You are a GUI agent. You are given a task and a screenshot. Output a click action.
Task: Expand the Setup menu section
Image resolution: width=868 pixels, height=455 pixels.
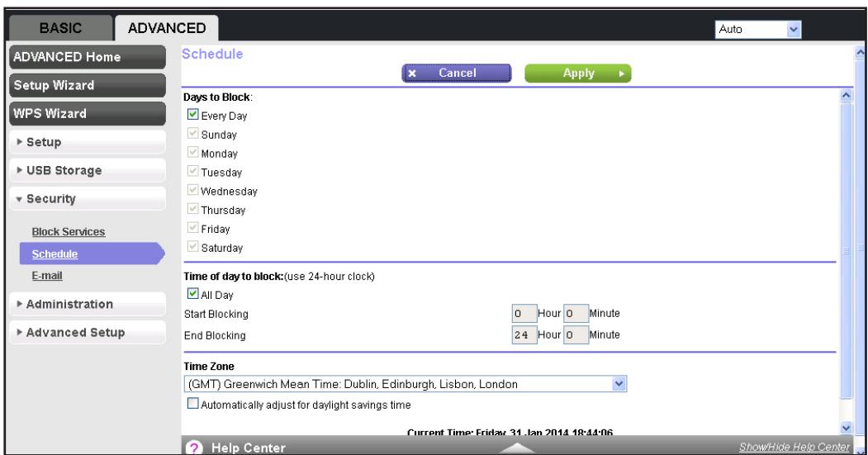88,142
